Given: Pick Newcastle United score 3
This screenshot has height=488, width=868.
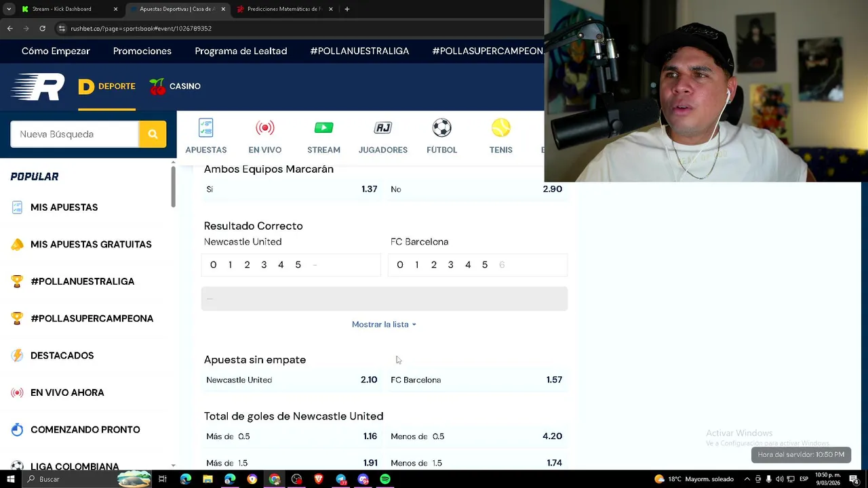Looking at the screenshot, I should 264,265.
